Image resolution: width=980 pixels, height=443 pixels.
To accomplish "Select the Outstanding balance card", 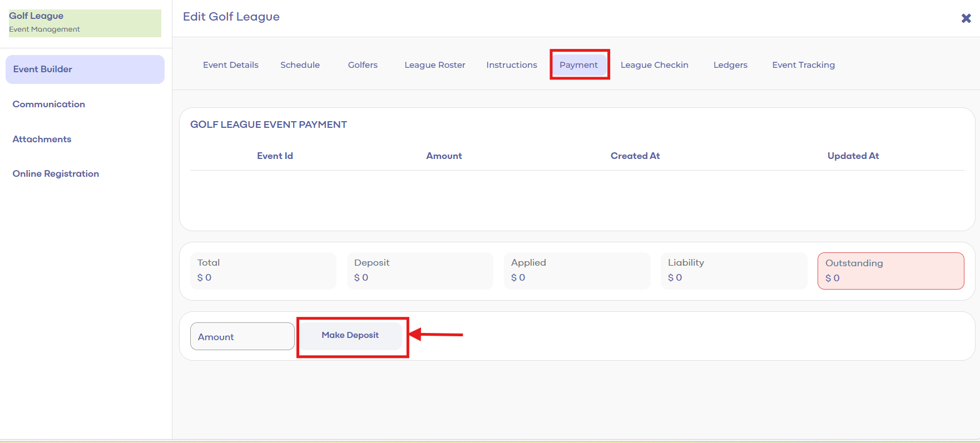I will [x=890, y=271].
